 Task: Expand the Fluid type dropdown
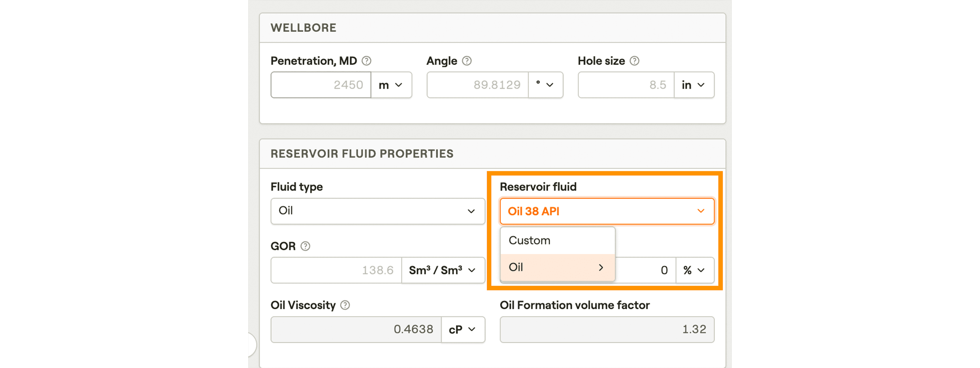tap(377, 211)
